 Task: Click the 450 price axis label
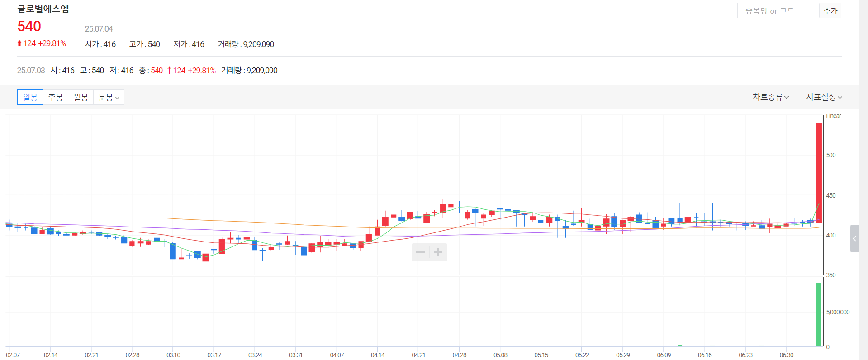pyautogui.click(x=831, y=195)
